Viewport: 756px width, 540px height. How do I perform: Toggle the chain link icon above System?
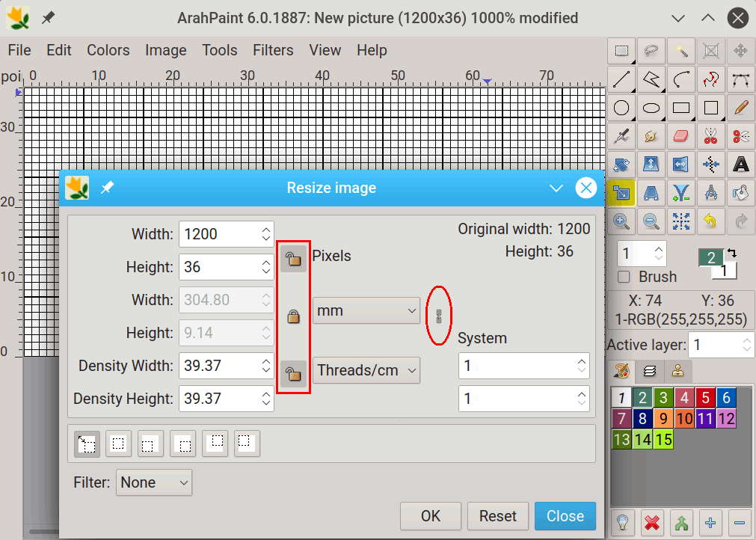[439, 316]
